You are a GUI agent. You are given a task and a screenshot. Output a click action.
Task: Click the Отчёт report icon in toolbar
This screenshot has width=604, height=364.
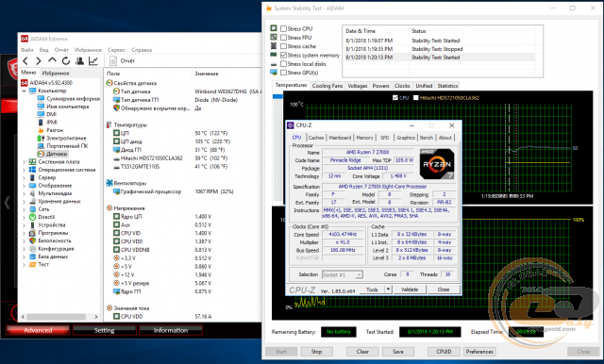(113, 60)
